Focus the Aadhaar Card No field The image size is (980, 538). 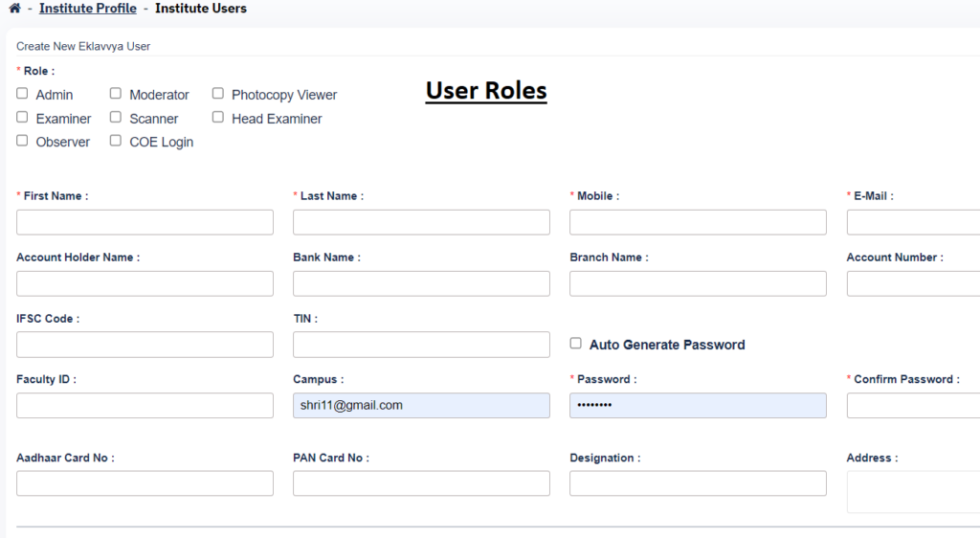(x=145, y=483)
